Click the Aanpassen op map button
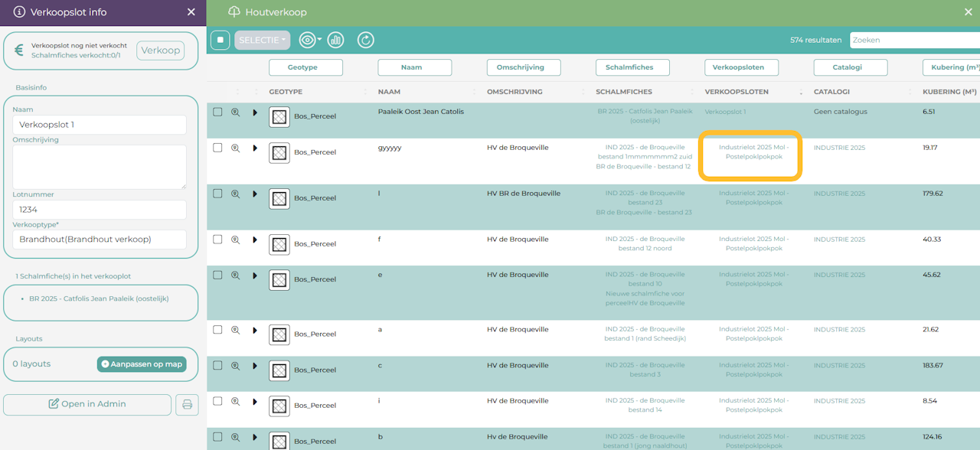 click(x=142, y=364)
